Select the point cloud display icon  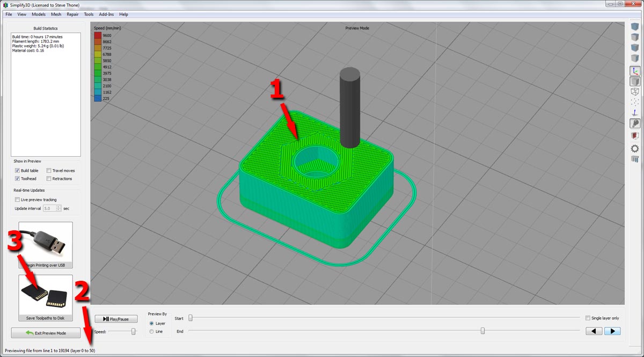635,102
